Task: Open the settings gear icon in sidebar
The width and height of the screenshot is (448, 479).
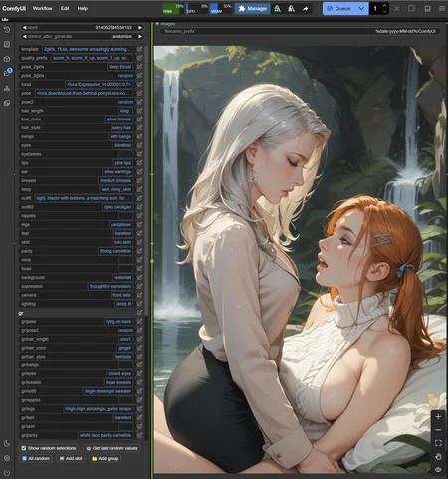Action: pyautogui.click(x=7, y=458)
